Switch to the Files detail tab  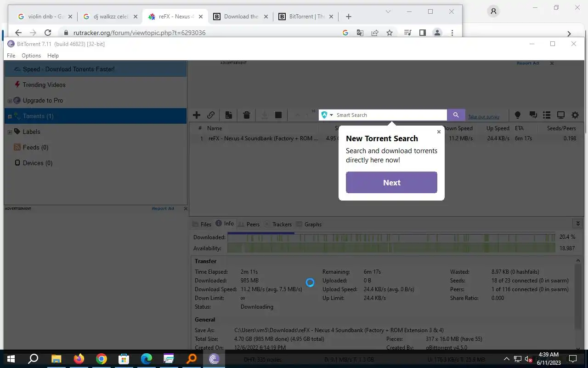(201, 224)
